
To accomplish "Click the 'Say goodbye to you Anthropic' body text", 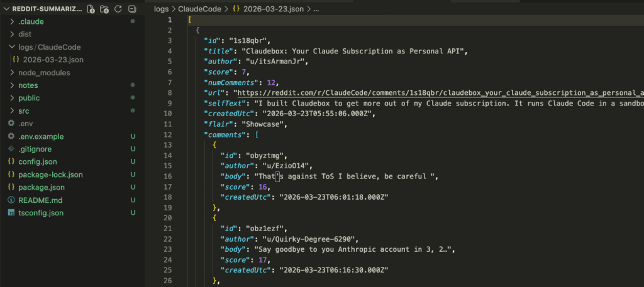I will click(318, 249).
